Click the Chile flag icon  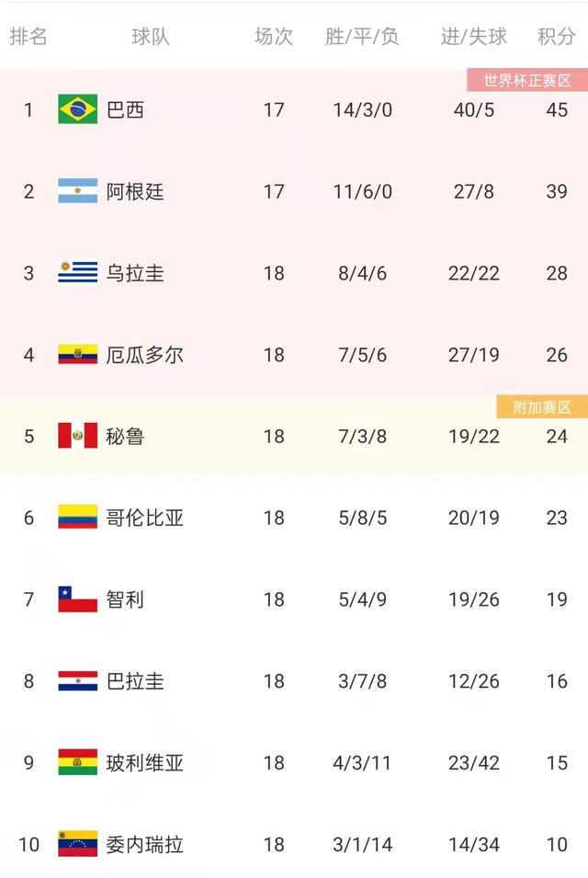77,599
